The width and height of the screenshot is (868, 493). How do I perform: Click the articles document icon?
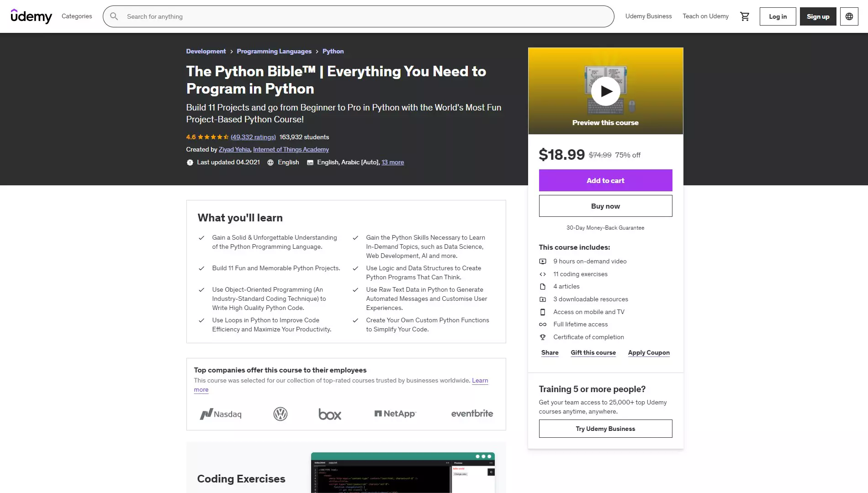point(543,287)
